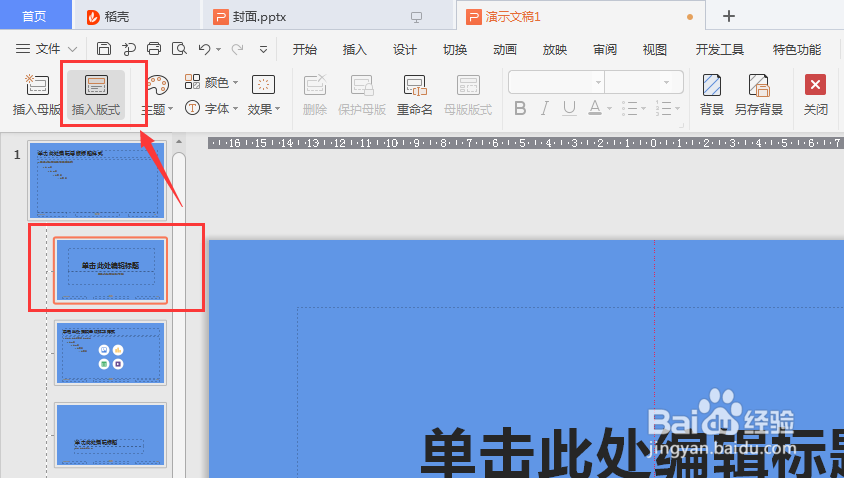Open the Fonts (字体) dropdown
Image resolution: width=844 pixels, height=478 pixels.
211,108
